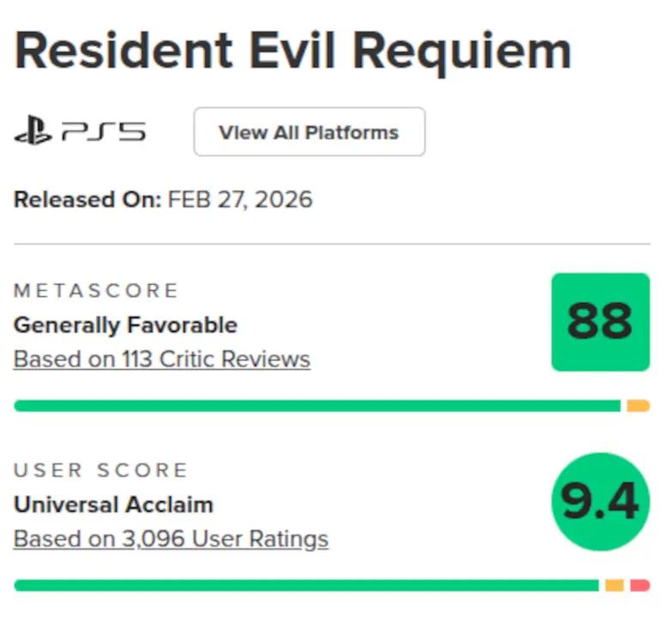Click the green positive critic reviews bar
This screenshot has width=672, height=618.
click(x=317, y=406)
